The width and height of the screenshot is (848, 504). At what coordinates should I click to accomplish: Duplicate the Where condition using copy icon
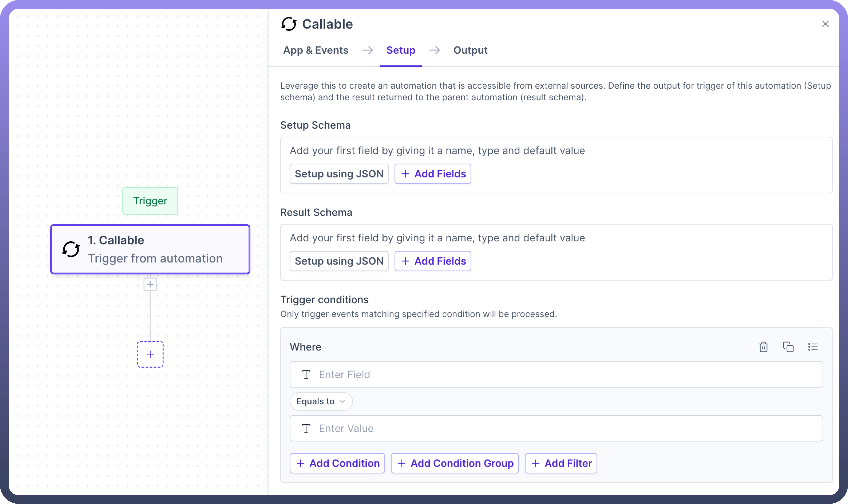(788, 347)
